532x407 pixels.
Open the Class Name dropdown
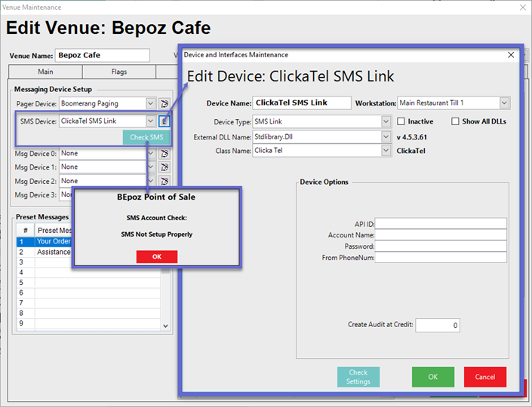(385, 151)
